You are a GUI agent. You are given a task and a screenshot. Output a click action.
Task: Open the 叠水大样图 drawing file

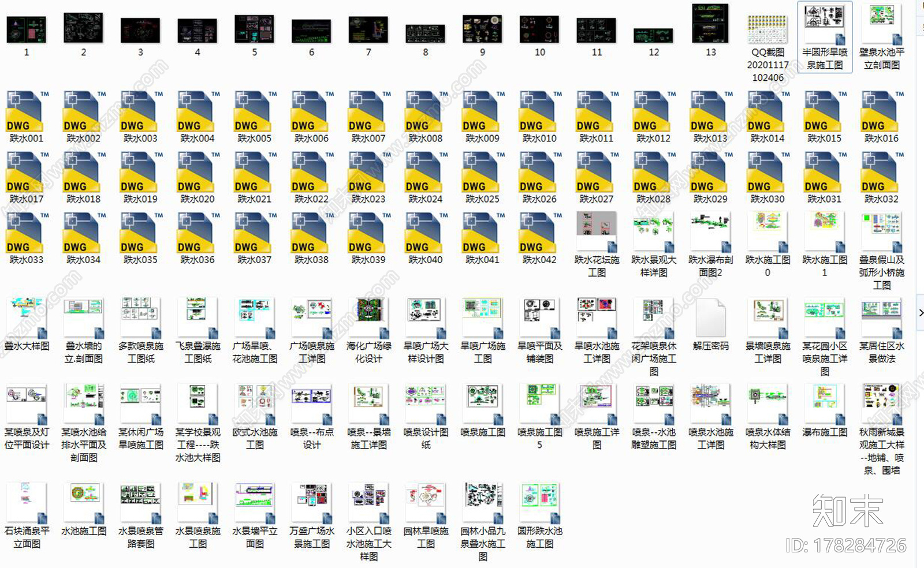point(26,318)
